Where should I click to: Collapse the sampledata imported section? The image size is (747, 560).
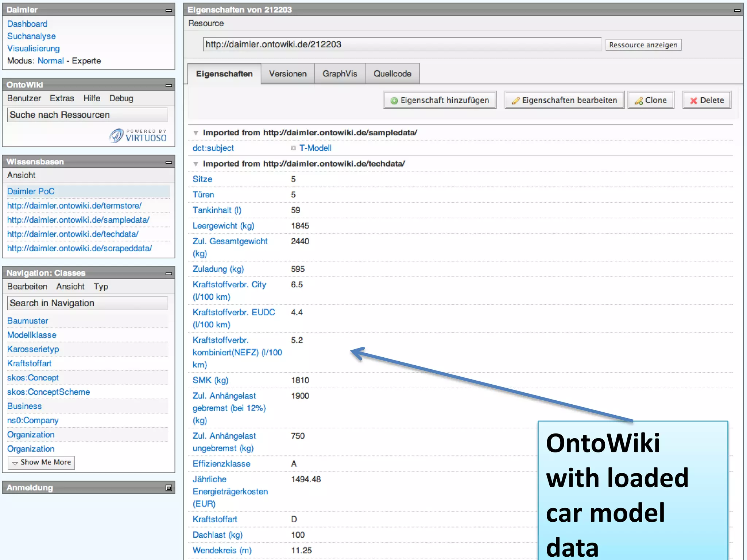(196, 133)
